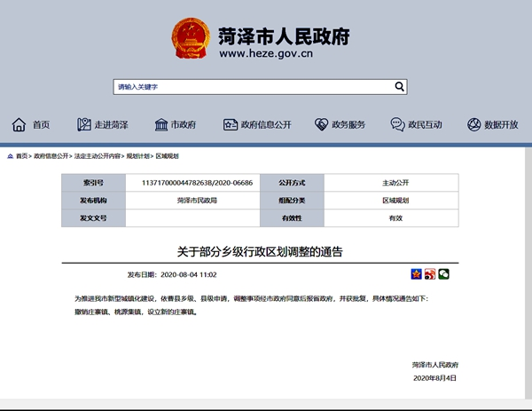Click the national emblem logo
Image resolution: width=532 pixels, height=411 pixels.
191,38
